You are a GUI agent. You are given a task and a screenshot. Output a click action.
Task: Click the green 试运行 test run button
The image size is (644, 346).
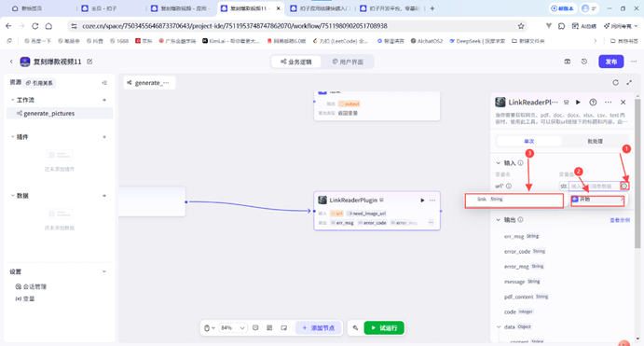[x=384, y=328]
